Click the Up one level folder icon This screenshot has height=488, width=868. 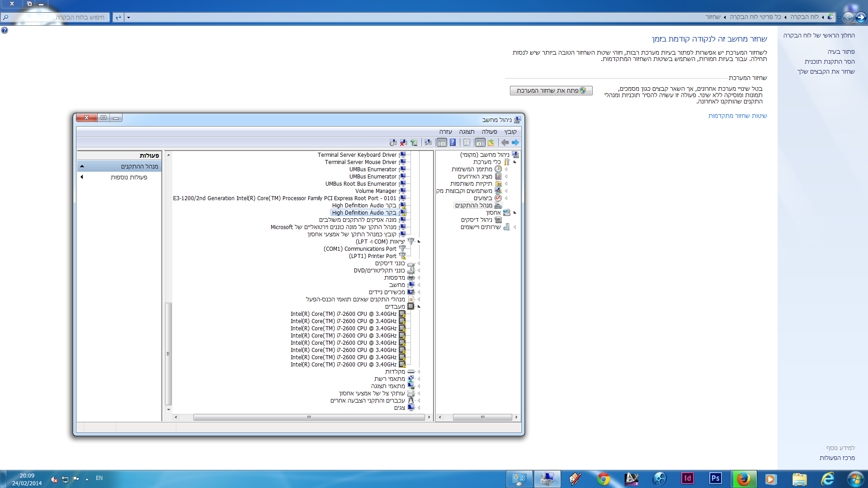[x=491, y=143]
